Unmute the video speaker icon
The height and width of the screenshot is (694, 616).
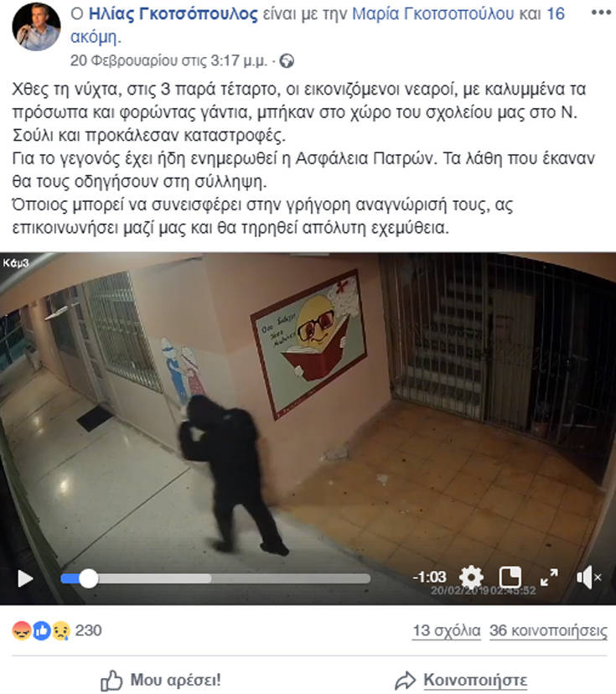588,577
